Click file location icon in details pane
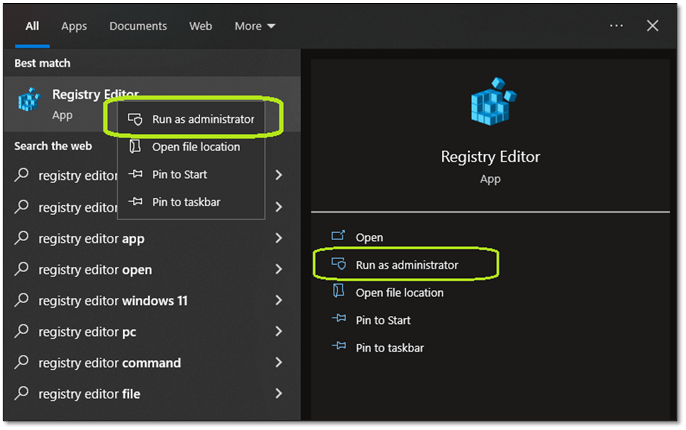 pos(339,291)
